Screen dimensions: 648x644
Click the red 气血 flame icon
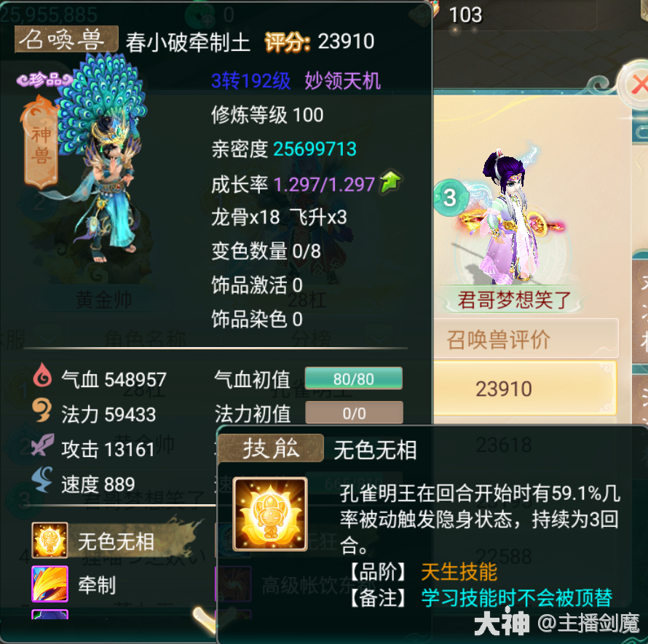(42, 375)
